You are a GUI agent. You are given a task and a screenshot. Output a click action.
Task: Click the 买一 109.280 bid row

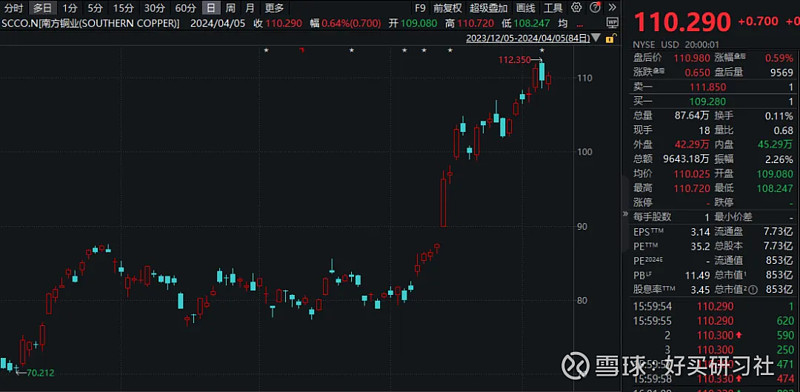click(x=713, y=102)
